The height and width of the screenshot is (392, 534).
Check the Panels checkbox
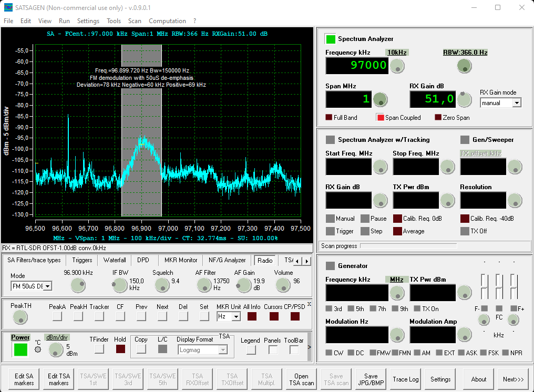click(273, 350)
